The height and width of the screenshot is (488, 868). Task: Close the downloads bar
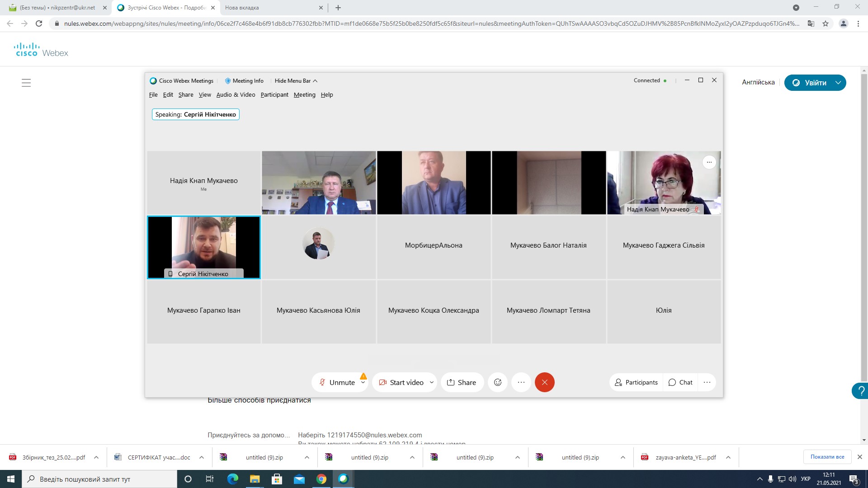point(860,457)
